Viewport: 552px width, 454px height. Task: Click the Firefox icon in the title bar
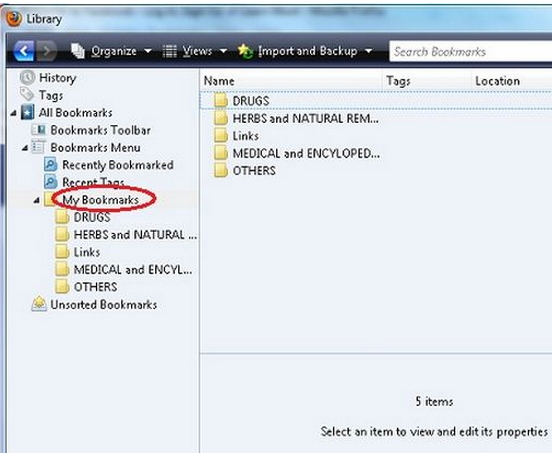tap(14, 19)
